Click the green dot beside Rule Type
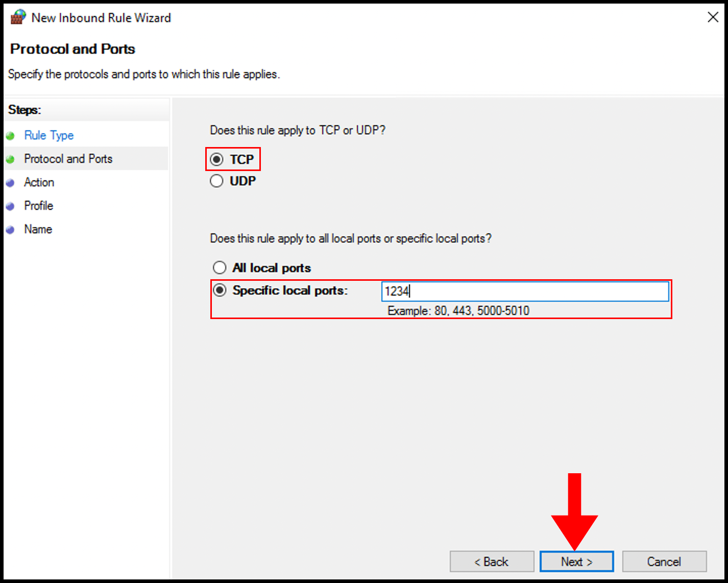Viewport: 728px width, 583px height. 11,135
